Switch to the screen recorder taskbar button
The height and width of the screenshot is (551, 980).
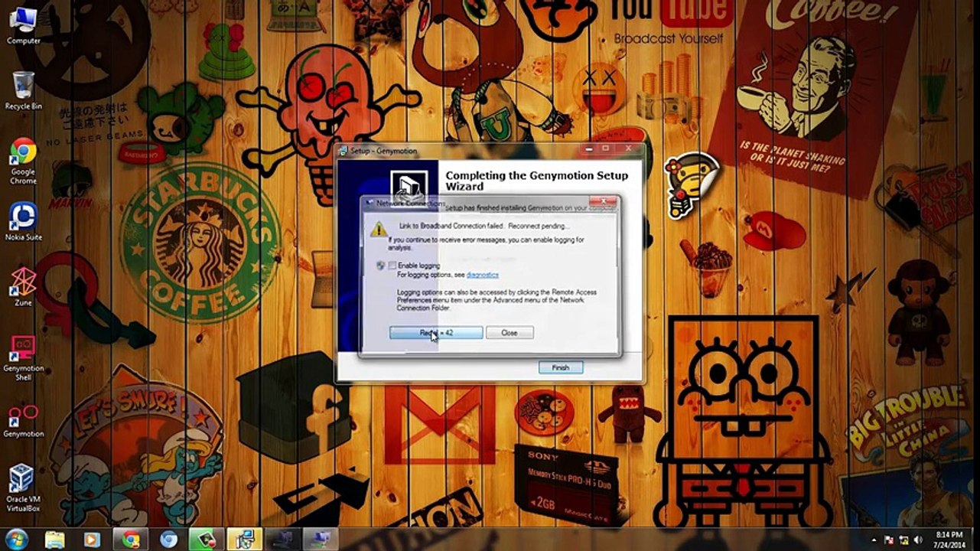pos(207,540)
